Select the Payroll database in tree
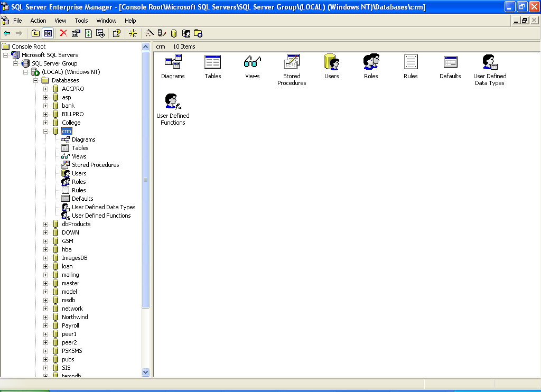Screen dimensions: 541x392 (70, 325)
